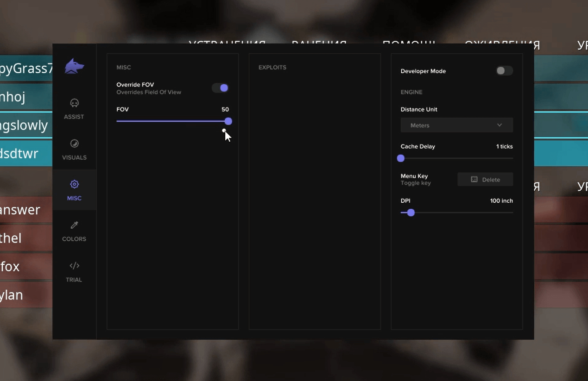Click the DPI slider handle
This screenshot has height=381, width=588.
click(411, 212)
